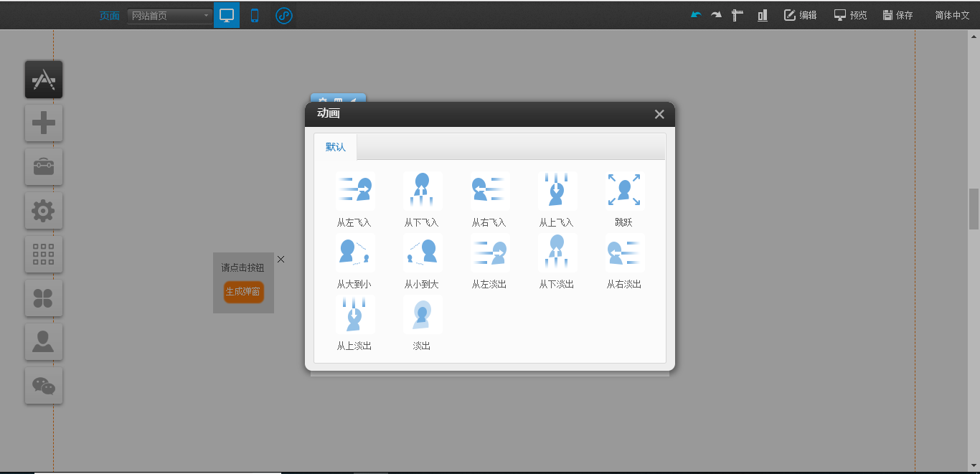Click the plus add-component sidebar icon
The width and height of the screenshot is (980, 474).
pyautogui.click(x=44, y=123)
